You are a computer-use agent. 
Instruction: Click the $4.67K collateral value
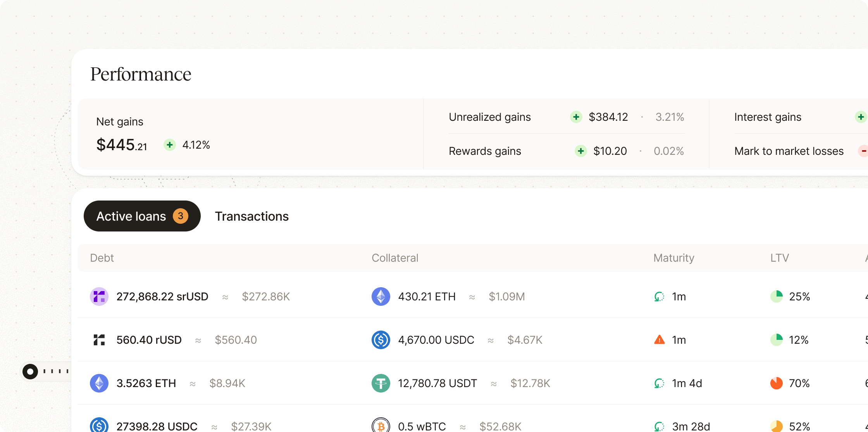click(x=525, y=340)
